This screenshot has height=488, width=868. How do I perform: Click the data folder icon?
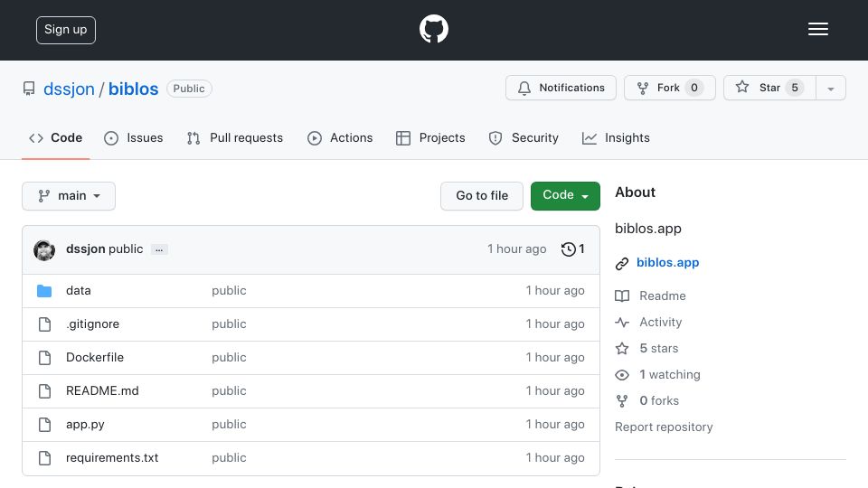[x=44, y=291]
